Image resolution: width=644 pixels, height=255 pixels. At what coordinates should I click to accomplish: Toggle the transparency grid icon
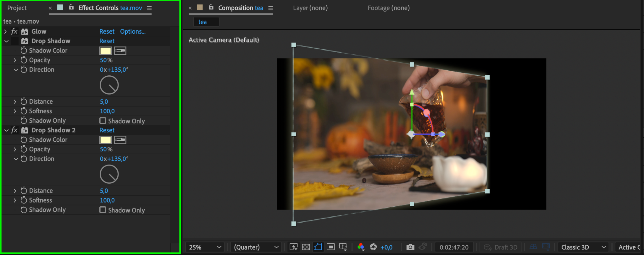[306, 247]
